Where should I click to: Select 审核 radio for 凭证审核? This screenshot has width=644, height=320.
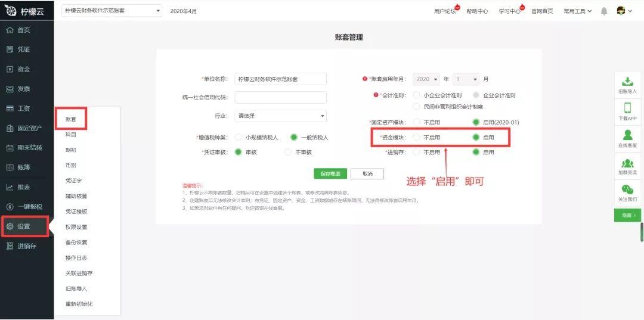click(x=238, y=152)
